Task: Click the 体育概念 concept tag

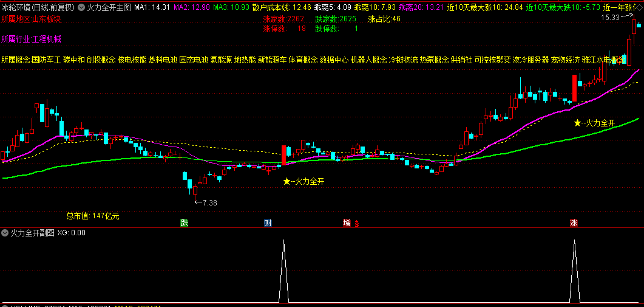Action: point(303,60)
